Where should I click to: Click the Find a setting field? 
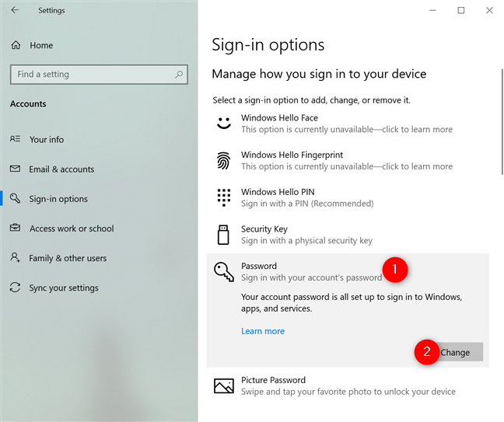coord(99,75)
